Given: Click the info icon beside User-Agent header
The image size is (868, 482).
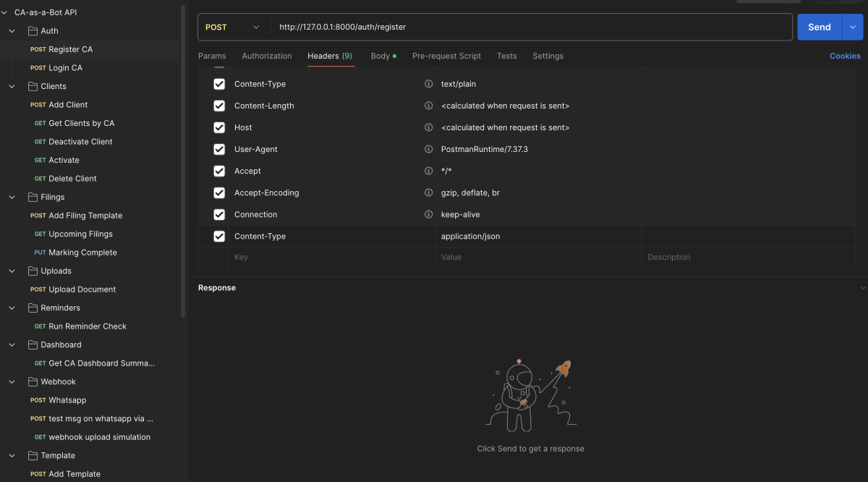Looking at the screenshot, I should [x=428, y=149].
